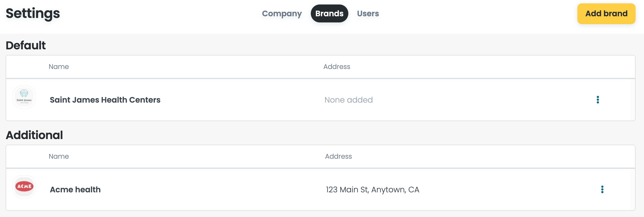
Task: Open three-dot menu for Acme health
Action: pyautogui.click(x=602, y=190)
